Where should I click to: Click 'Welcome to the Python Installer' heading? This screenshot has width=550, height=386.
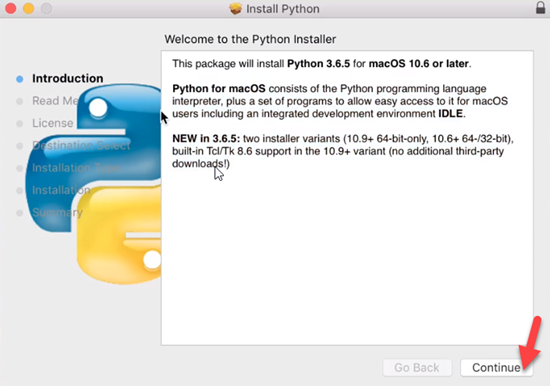(x=250, y=39)
